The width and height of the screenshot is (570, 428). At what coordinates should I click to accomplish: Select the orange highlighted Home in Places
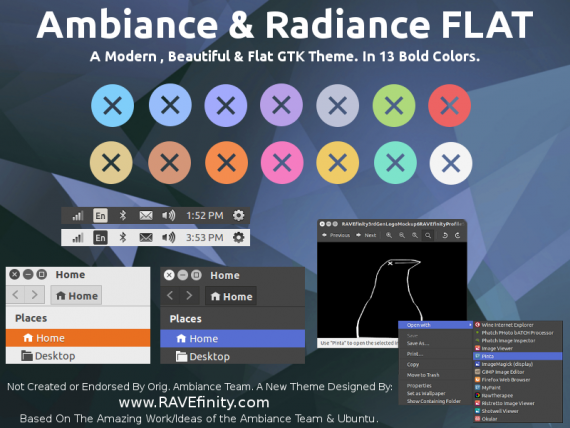(x=78, y=338)
